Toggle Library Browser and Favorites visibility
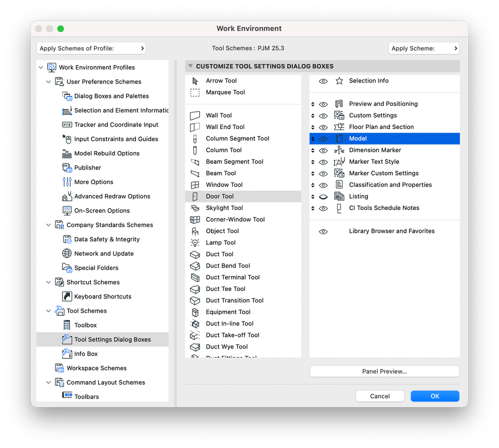 click(323, 231)
